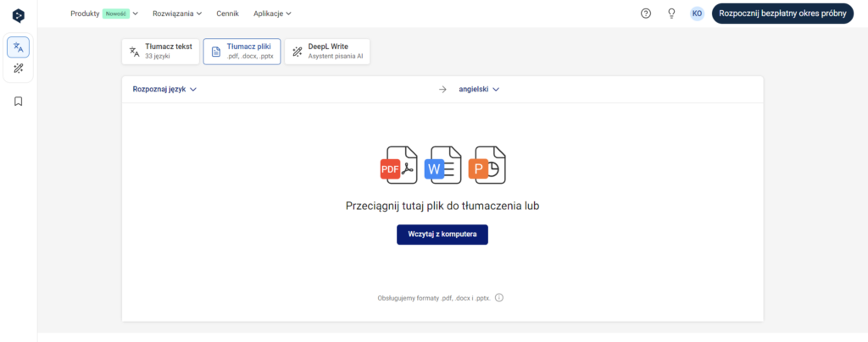The width and height of the screenshot is (868, 342).
Task: Switch to the DeepL Write tab
Action: (327, 52)
